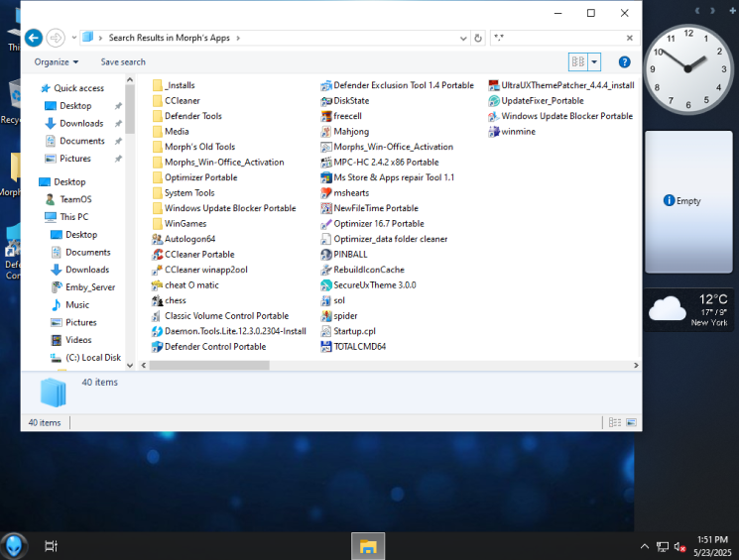The width and height of the screenshot is (739, 560).
Task: Switch to details view in status bar
Action: 615,422
